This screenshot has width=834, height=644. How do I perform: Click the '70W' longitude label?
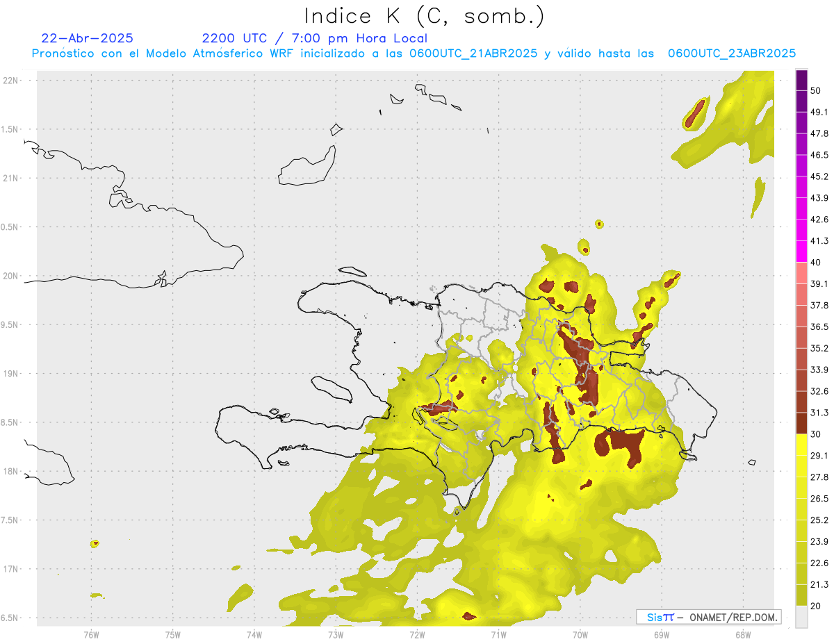coord(580,634)
